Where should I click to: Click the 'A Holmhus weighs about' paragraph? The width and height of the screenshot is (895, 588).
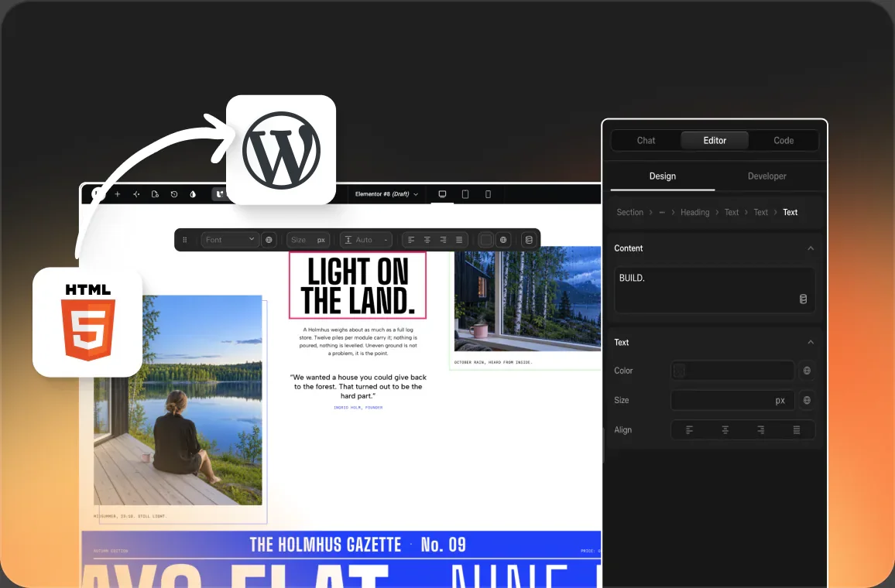(x=358, y=342)
